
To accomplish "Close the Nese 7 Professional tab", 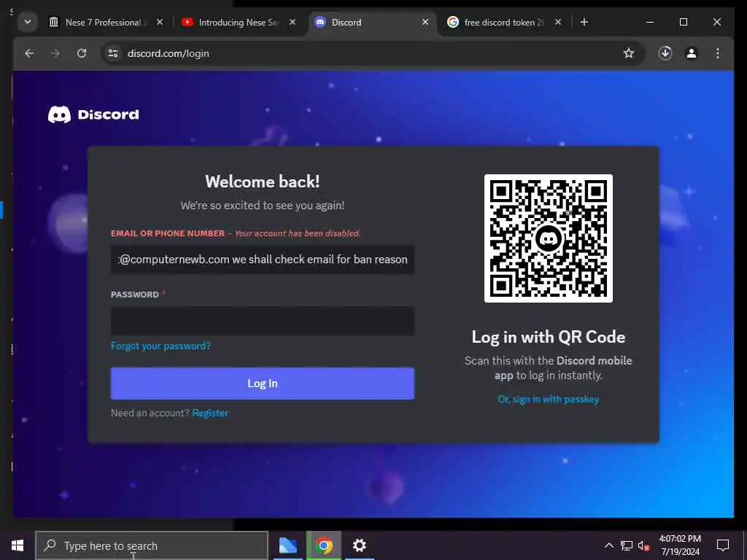I will [x=160, y=22].
